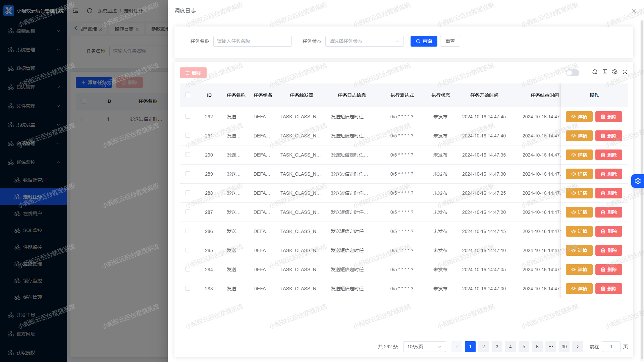Viewport: 644px width, 362px height.
Task: Click the page reload icon in header
Action: click(90, 11)
